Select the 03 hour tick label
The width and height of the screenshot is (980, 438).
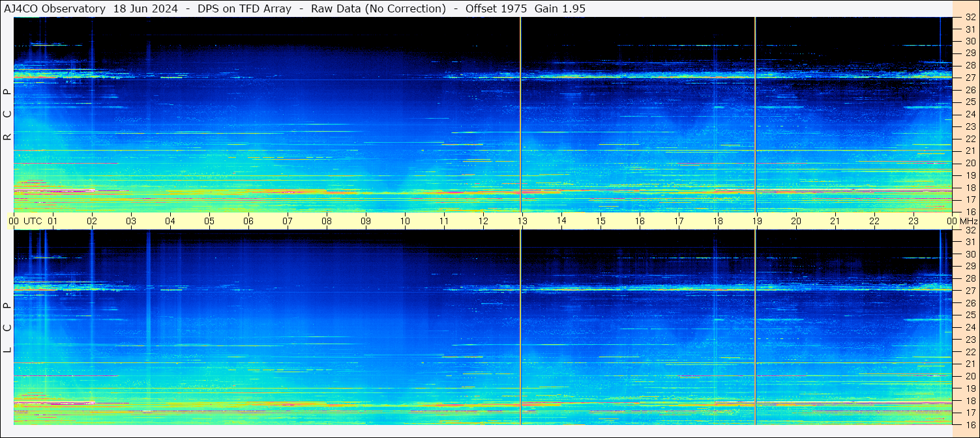click(131, 221)
